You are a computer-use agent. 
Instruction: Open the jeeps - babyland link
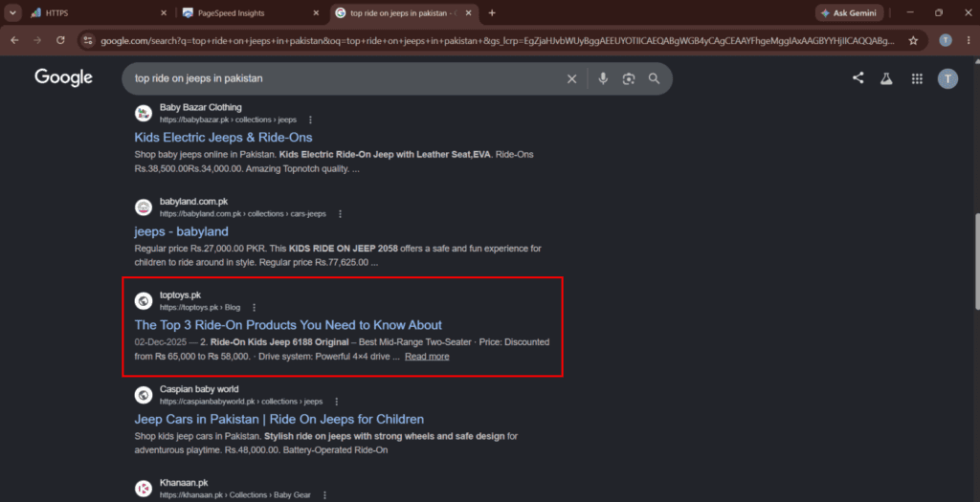181,231
